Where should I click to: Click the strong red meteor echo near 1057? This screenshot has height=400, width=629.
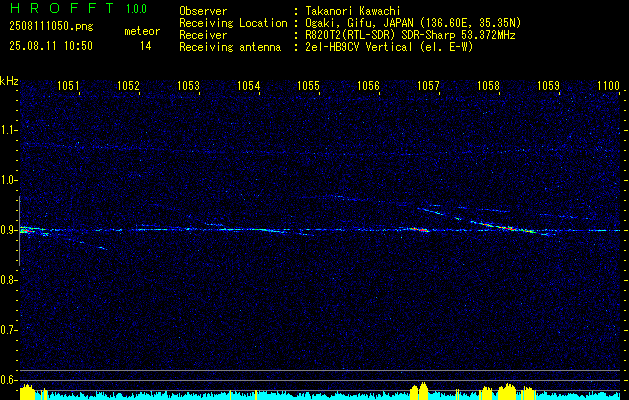pyautogui.click(x=419, y=229)
